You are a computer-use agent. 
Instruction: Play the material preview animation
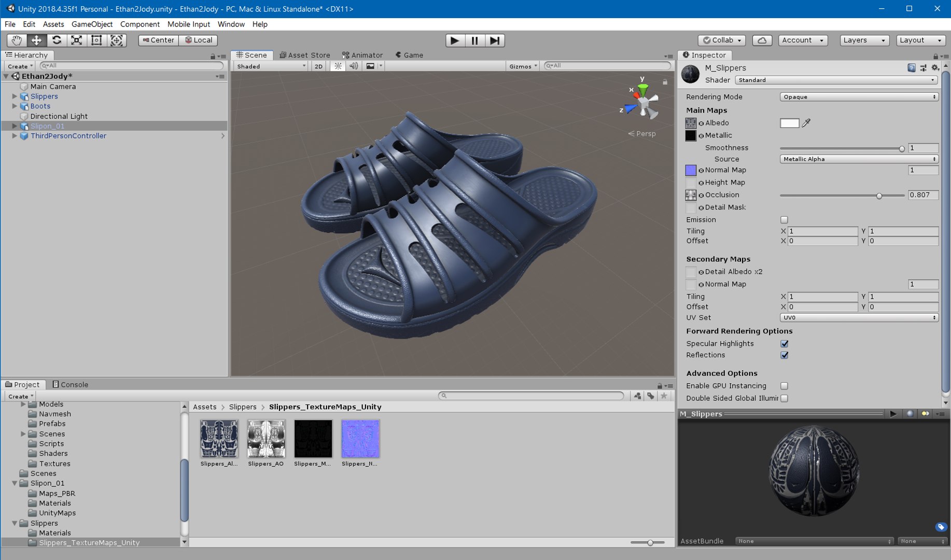893,414
